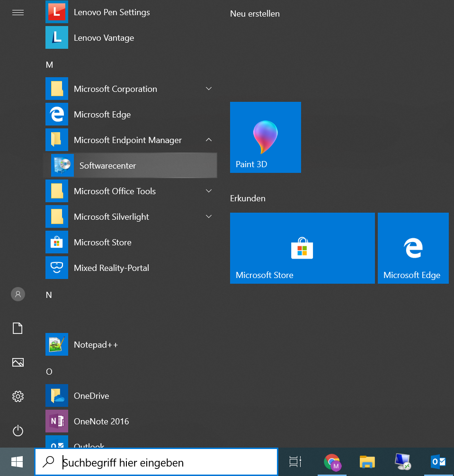
Task: Open Lenovo Vantage app
Action: [104, 38]
